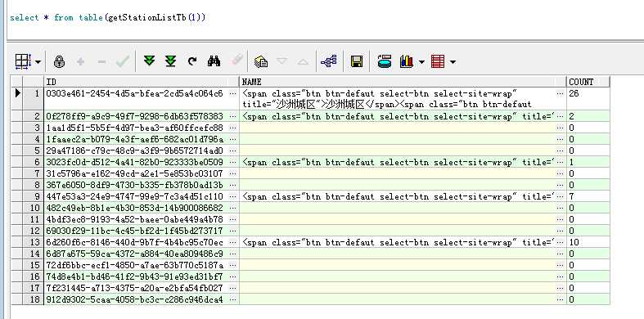The width and height of the screenshot is (644, 319).
Task: Click the bar chart icon
Action: pyautogui.click(x=406, y=61)
